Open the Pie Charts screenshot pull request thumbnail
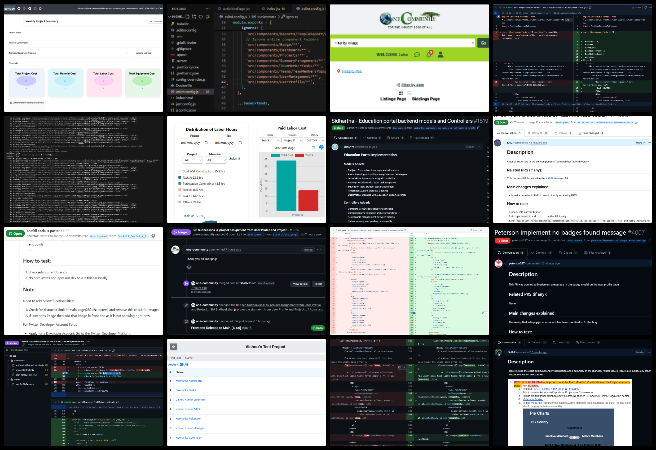The height and width of the screenshot is (450, 656). [x=572, y=392]
